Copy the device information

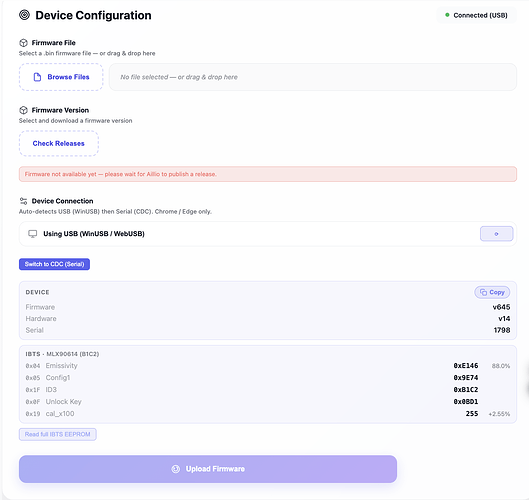(492, 292)
